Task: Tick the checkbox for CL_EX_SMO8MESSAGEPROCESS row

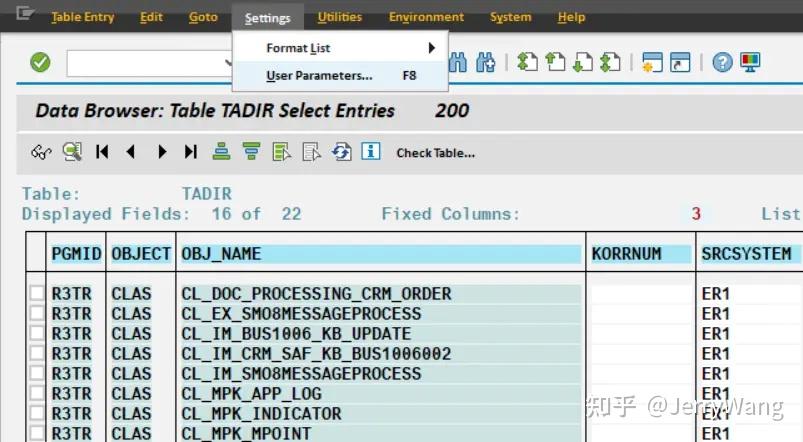Action: pyautogui.click(x=37, y=313)
